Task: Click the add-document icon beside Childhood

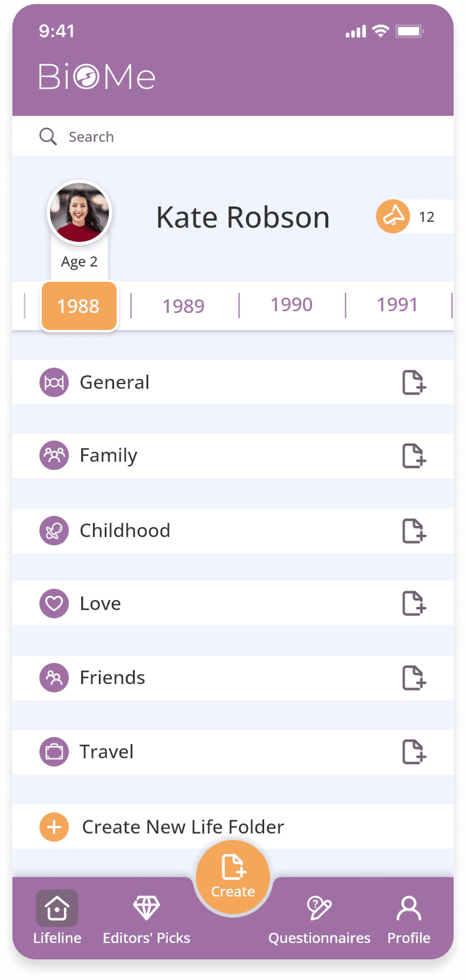Action: click(414, 531)
